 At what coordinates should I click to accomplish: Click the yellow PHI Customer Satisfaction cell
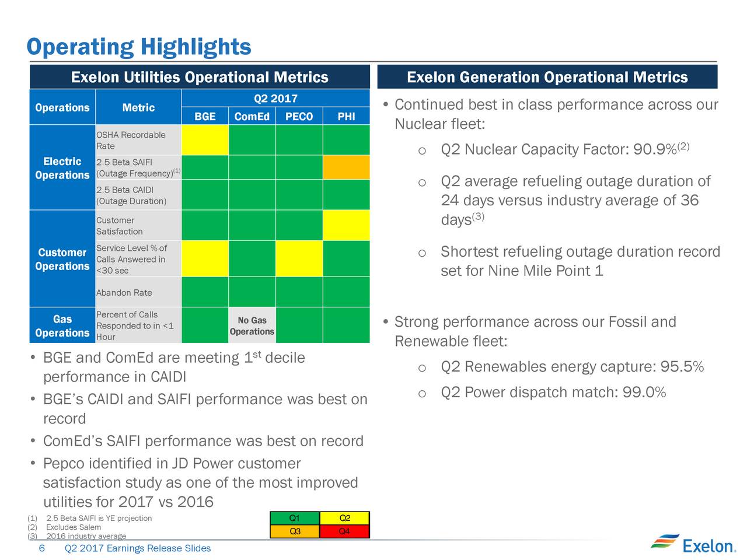point(346,225)
